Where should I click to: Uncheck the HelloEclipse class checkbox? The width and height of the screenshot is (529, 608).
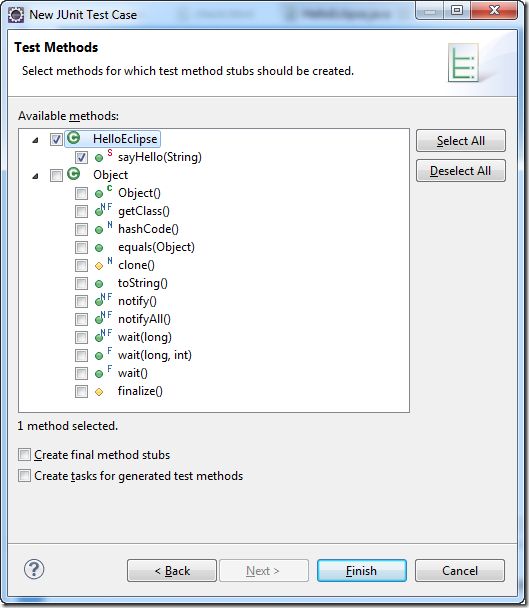click(x=56, y=139)
